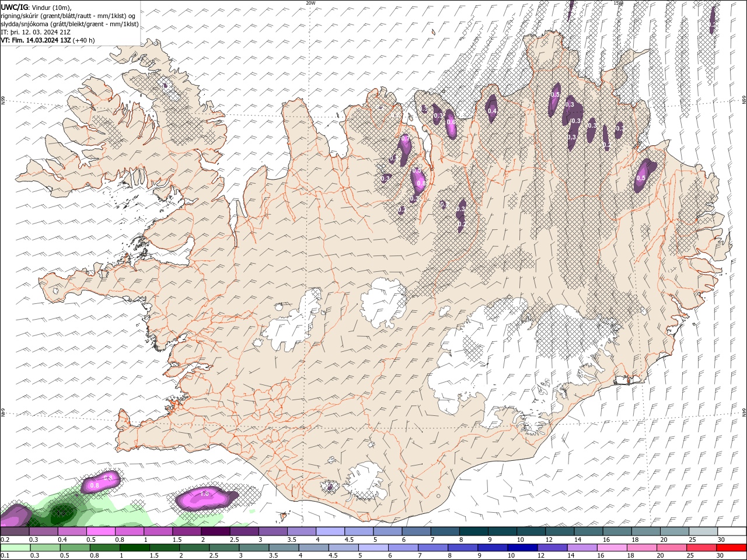Click the bright red 30 swatch in lower legend

click(731, 548)
